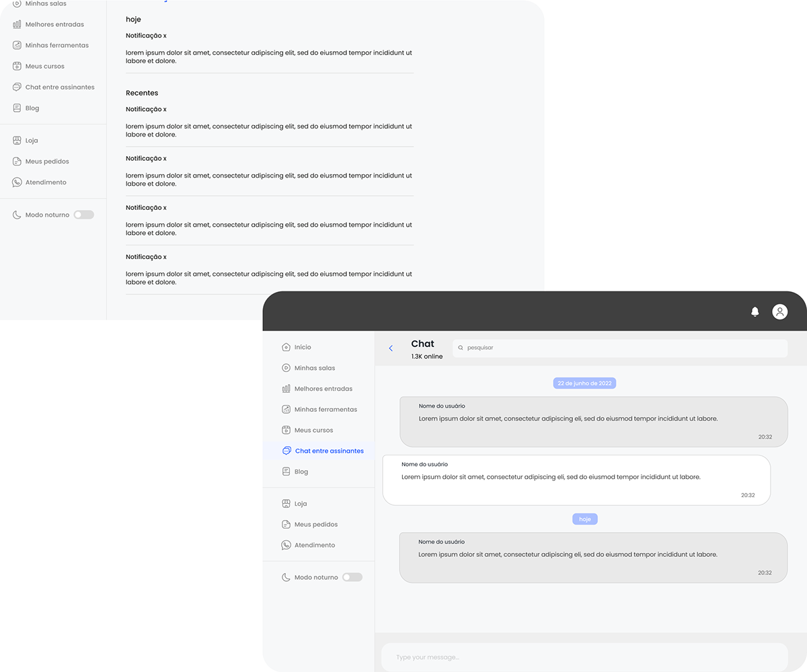
Task: Click Blog icon in notifications window sidebar
Action: point(17,108)
